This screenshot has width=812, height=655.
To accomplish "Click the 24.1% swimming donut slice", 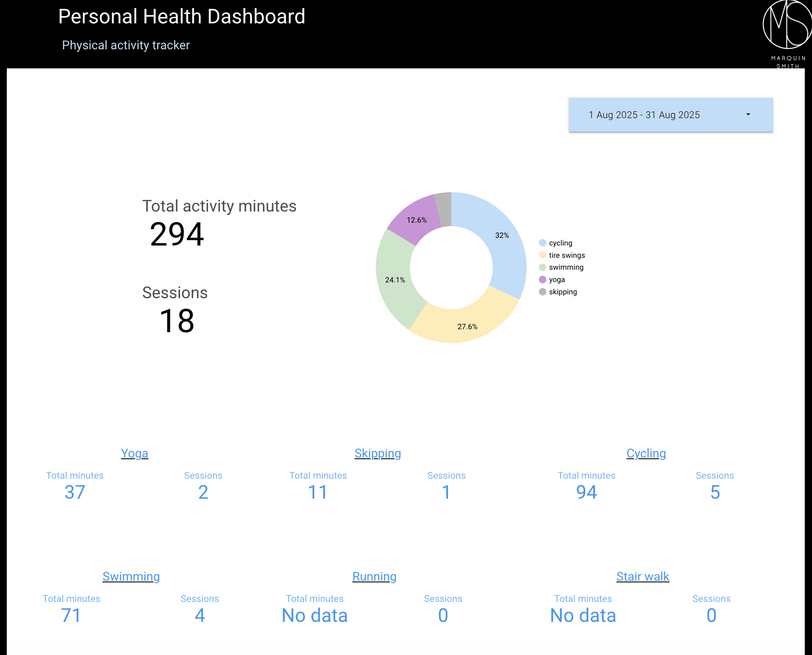I will coord(395,278).
